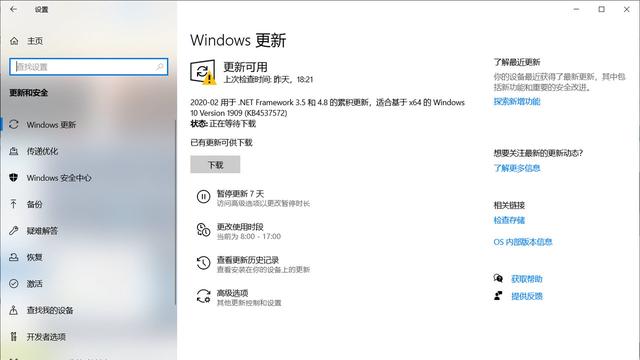
Task: Click the 激活 checkmark circle icon
Action: point(13,284)
